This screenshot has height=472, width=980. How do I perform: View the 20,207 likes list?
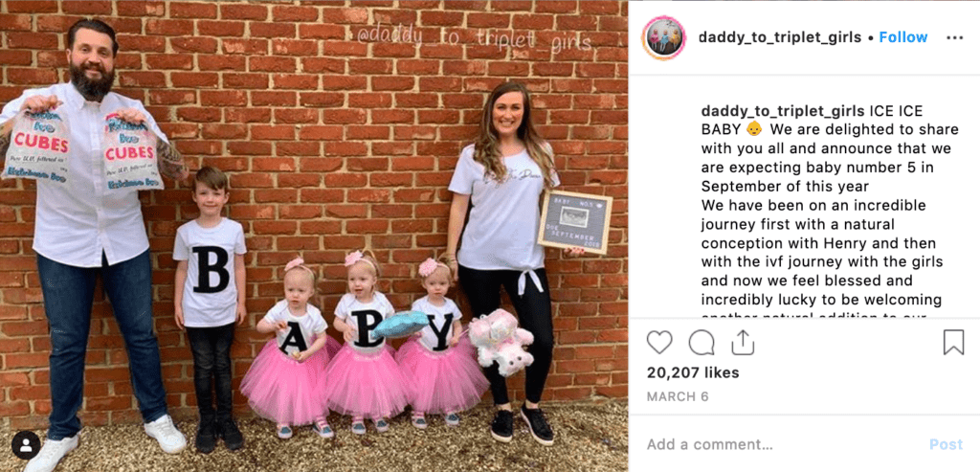coord(693,372)
